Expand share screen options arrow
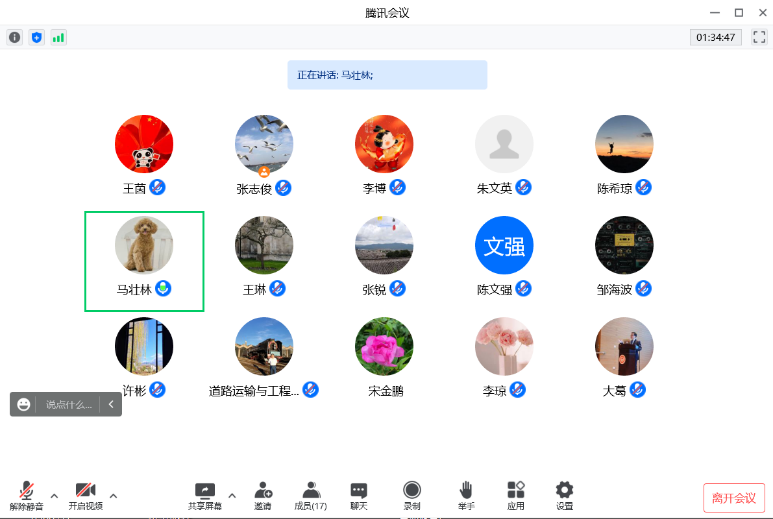Image resolution: width=773 pixels, height=519 pixels. pyautogui.click(x=232, y=495)
